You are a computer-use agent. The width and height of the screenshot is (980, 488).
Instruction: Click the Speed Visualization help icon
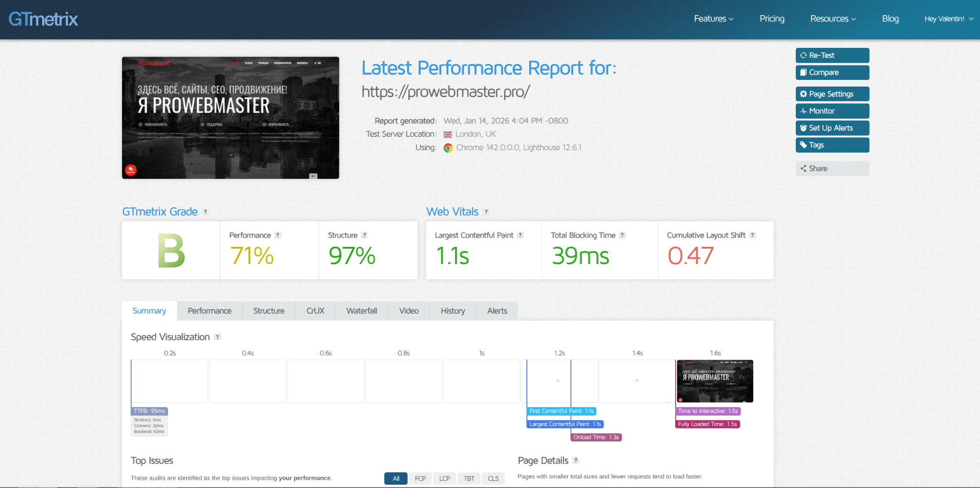tap(218, 337)
